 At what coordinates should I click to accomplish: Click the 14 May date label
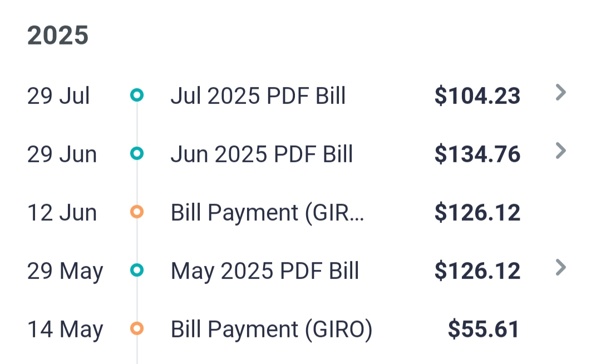pyautogui.click(x=65, y=330)
